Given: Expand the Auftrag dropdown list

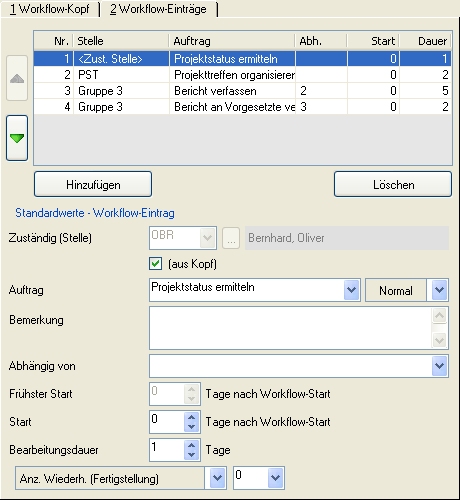Looking at the screenshot, I should point(351,290).
